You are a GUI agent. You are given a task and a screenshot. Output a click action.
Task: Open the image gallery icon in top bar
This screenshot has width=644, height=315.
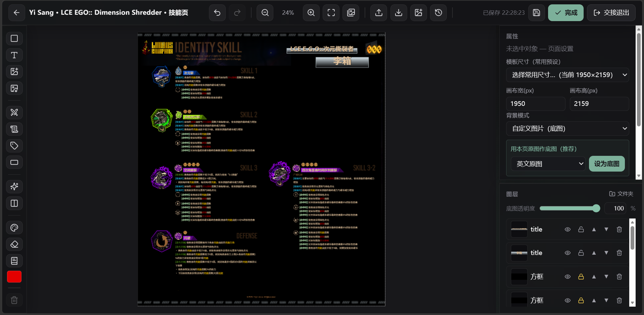[x=351, y=13]
